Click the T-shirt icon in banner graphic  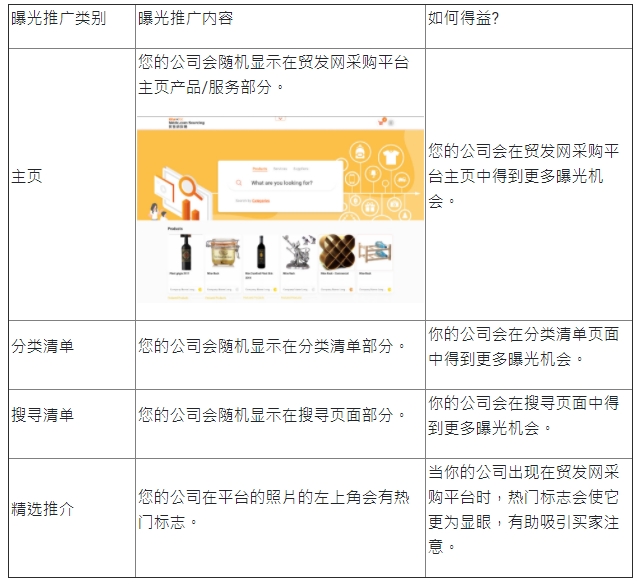coord(391,157)
